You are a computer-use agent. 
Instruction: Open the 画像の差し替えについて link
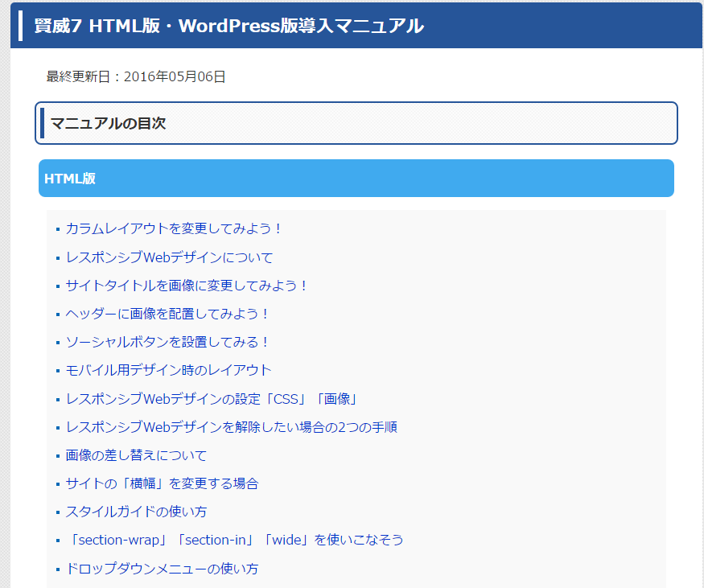pos(136,455)
